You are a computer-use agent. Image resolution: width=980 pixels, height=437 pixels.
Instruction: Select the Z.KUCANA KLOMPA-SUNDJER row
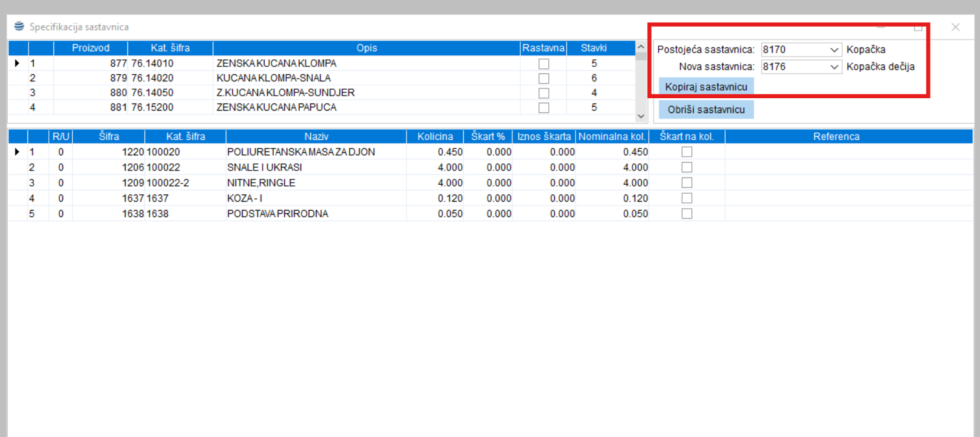pos(285,93)
